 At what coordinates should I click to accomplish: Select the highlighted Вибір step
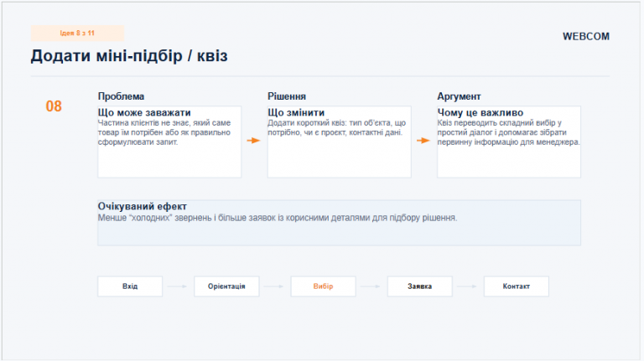pyautogui.click(x=323, y=286)
